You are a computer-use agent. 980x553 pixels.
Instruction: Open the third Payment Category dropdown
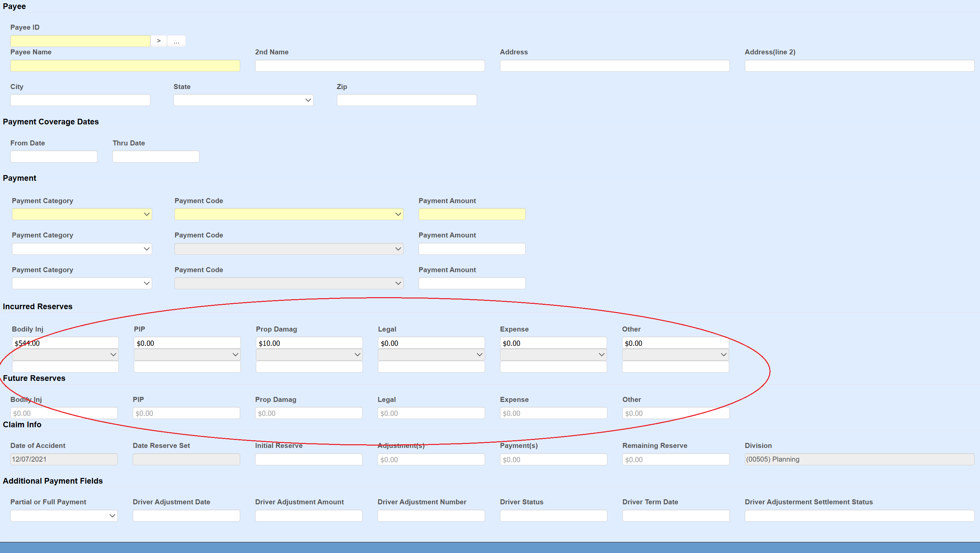[x=82, y=283]
